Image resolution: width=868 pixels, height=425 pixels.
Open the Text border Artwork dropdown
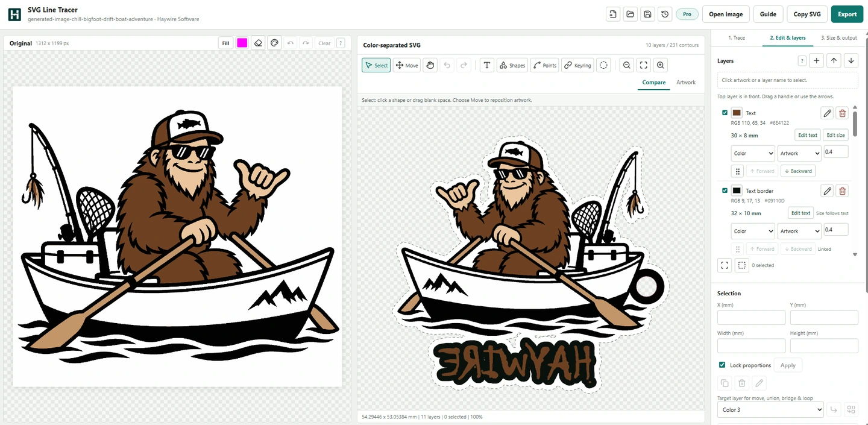tap(799, 231)
